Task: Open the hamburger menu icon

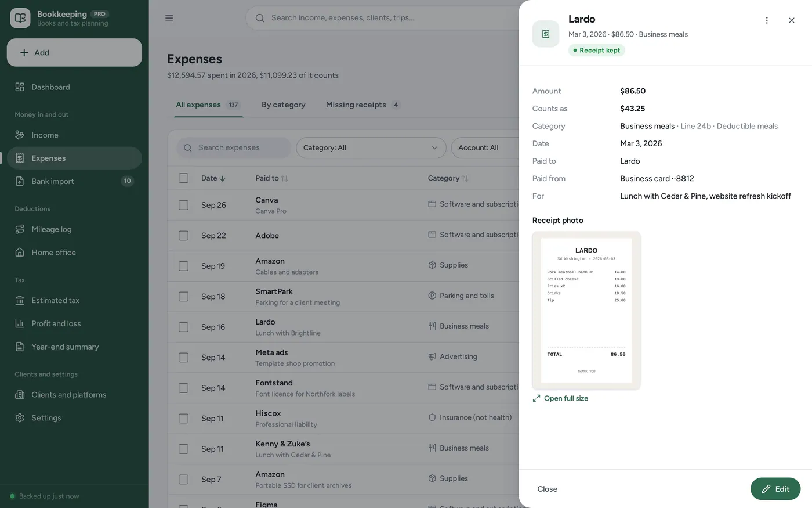Action: [169, 18]
